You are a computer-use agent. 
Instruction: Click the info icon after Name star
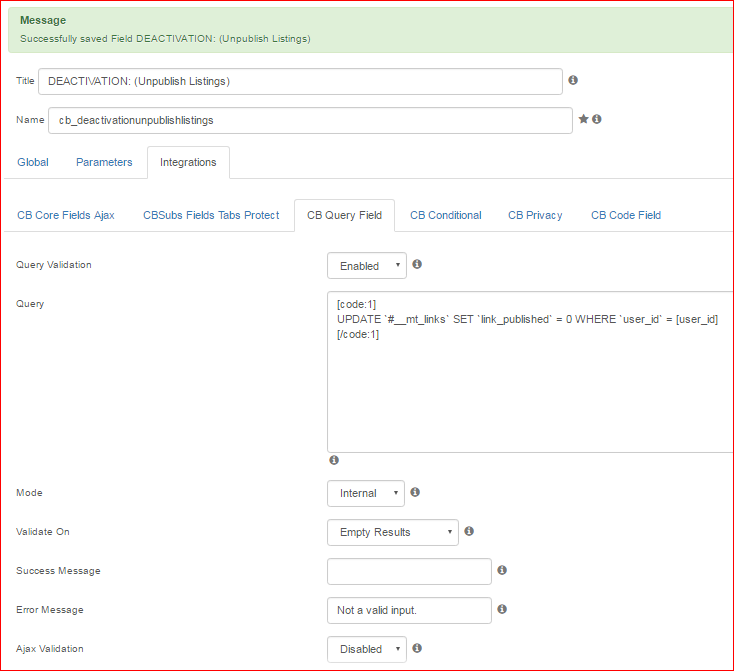pos(596,119)
